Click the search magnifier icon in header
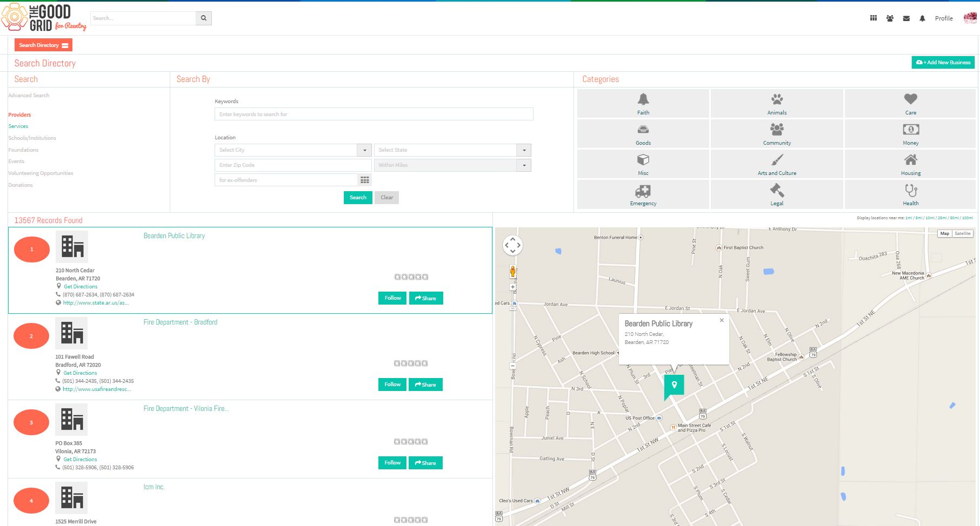 pos(204,18)
